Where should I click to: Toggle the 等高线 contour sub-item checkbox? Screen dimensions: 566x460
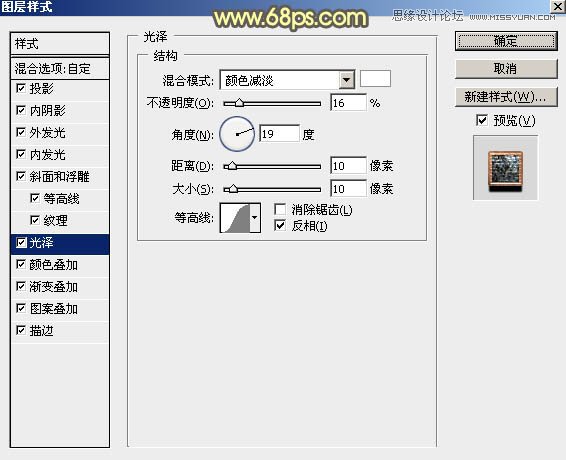(35, 199)
